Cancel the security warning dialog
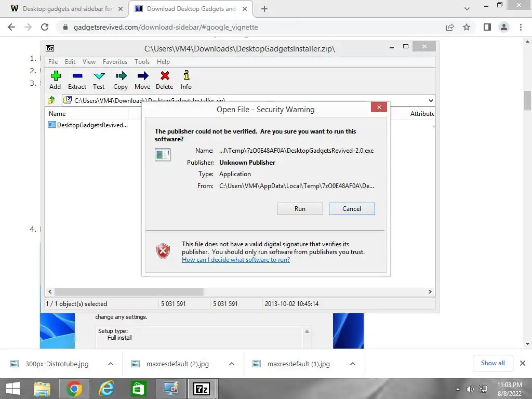This screenshot has width=532, height=399. point(352,209)
